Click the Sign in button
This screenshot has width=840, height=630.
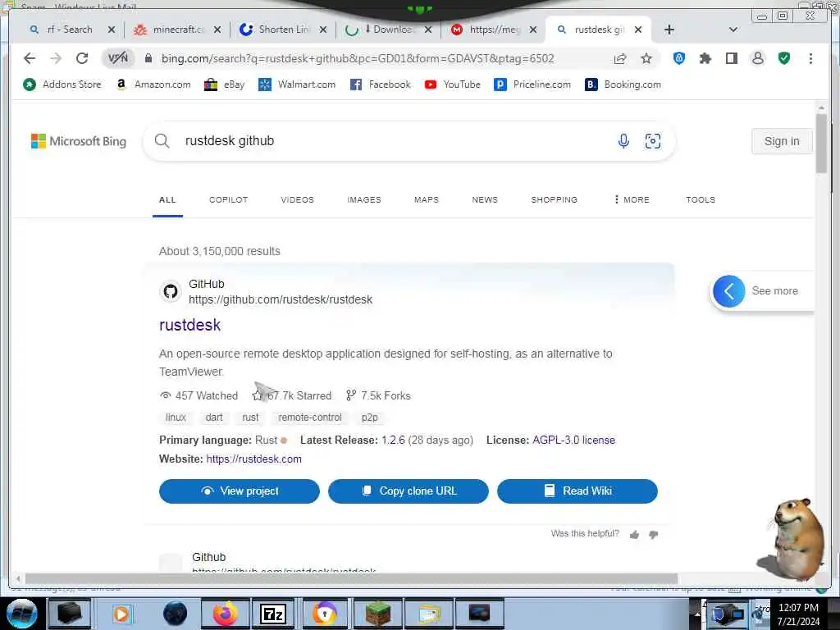pyautogui.click(x=782, y=141)
